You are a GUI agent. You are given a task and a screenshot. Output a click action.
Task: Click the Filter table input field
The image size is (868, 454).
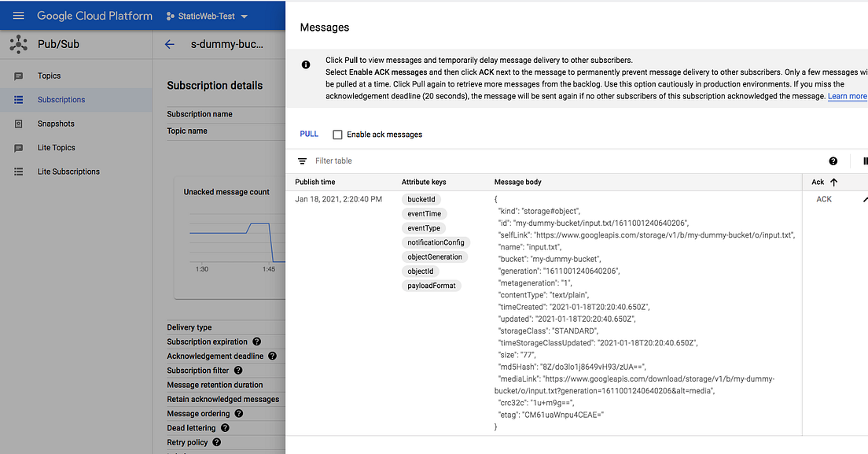pos(346,161)
